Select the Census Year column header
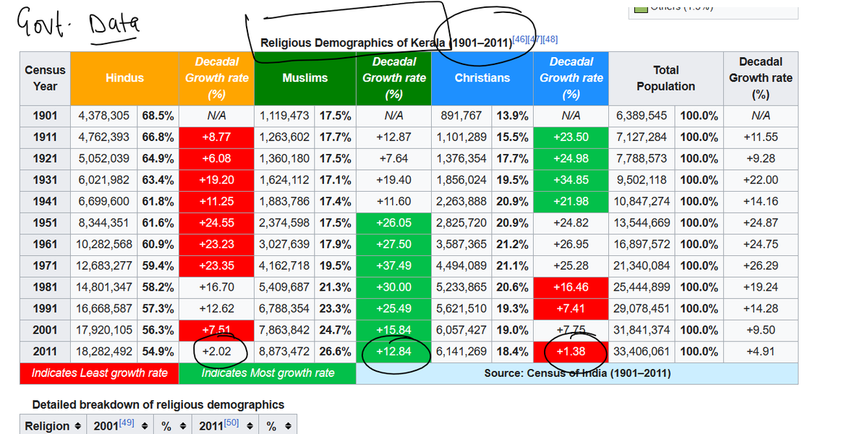This screenshot has height=434, width=868. 45,78
